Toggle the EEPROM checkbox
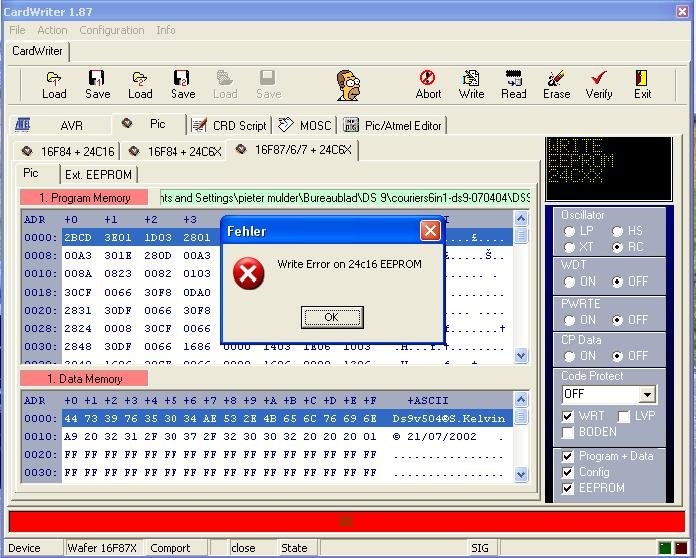 tap(568, 488)
